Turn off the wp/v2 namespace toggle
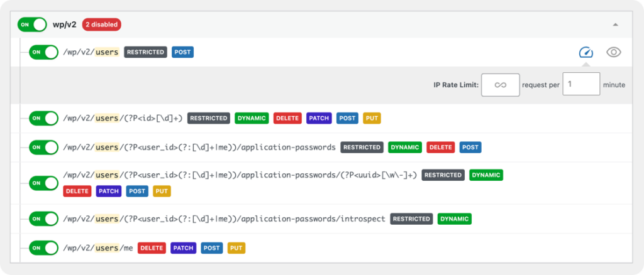This screenshot has width=644, height=275. [x=33, y=24]
